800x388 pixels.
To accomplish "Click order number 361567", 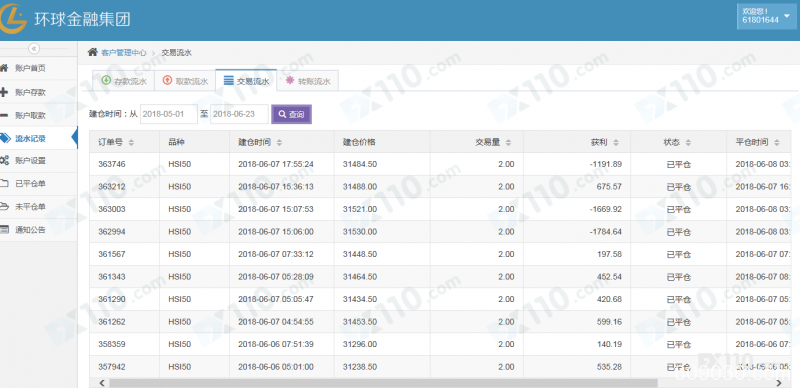I will [x=111, y=254].
